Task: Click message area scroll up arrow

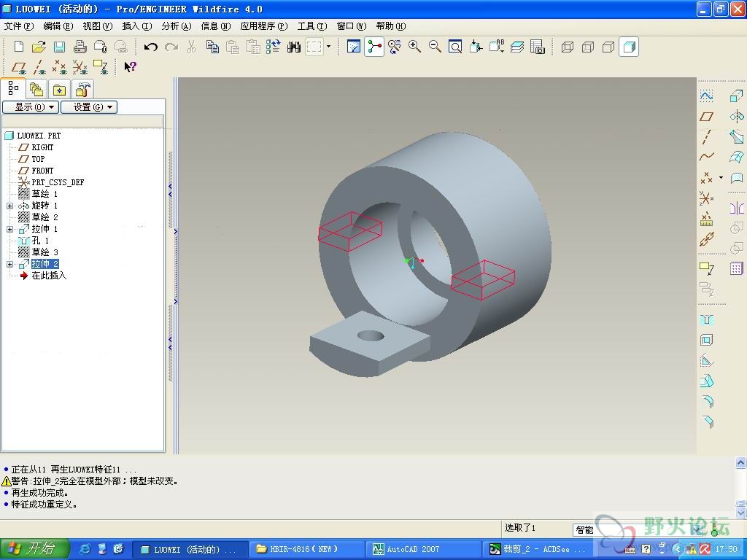Action: pos(741,462)
